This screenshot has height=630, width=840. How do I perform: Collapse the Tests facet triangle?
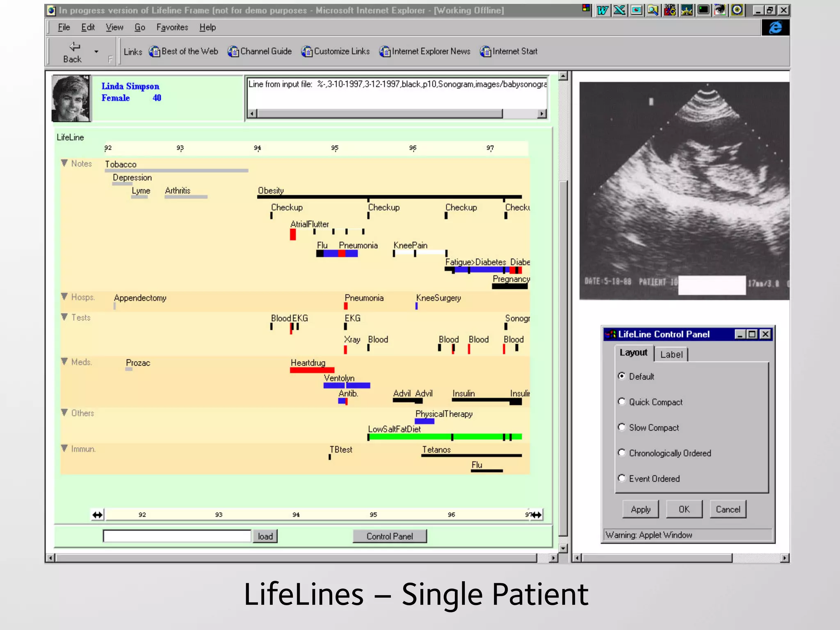tap(64, 317)
